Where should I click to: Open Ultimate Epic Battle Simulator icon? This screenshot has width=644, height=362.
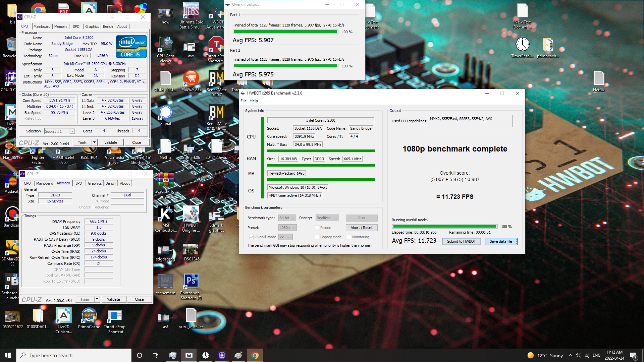tap(191, 16)
